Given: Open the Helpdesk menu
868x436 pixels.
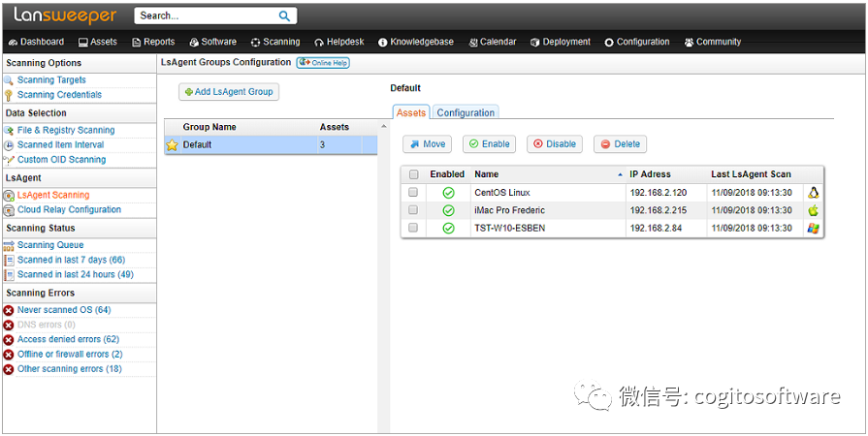Looking at the screenshot, I should 339,42.
